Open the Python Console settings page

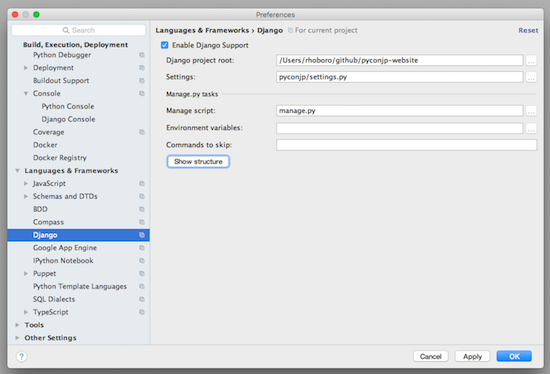(x=68, y=106)
